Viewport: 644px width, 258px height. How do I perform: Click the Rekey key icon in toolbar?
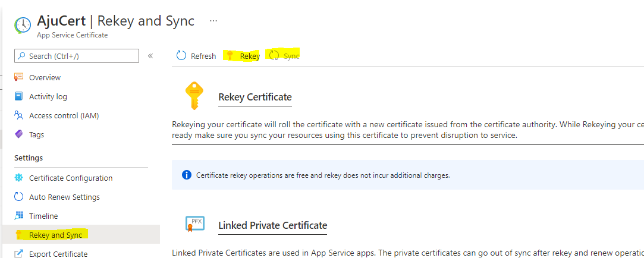(x=229, y=56)
